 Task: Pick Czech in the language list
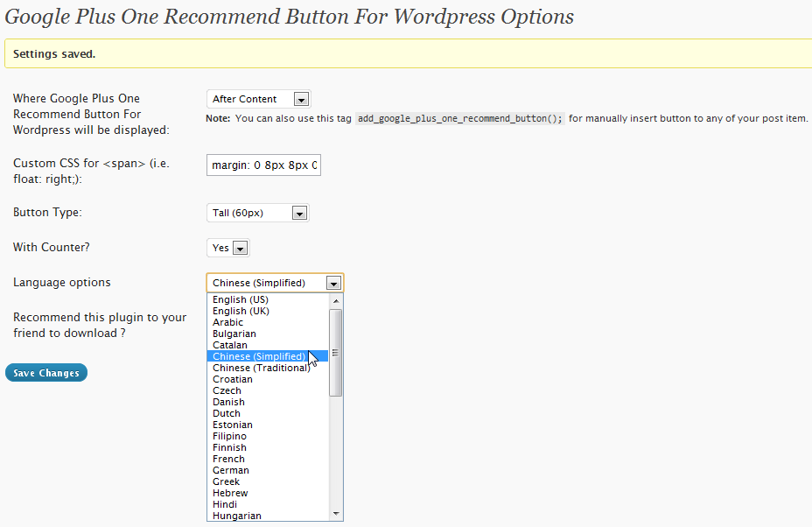(267, 390)
